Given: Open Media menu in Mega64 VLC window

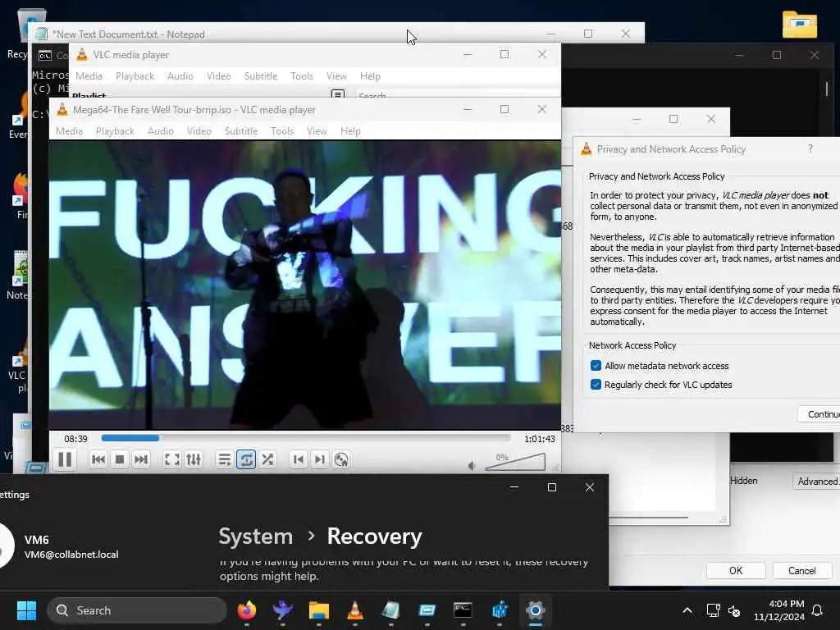Looking at the screenshot, I should [69, 131].
